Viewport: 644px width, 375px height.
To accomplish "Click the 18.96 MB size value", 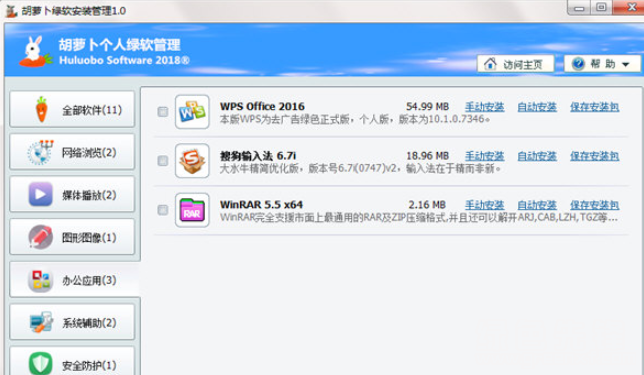I will click(x=427, y=156).
